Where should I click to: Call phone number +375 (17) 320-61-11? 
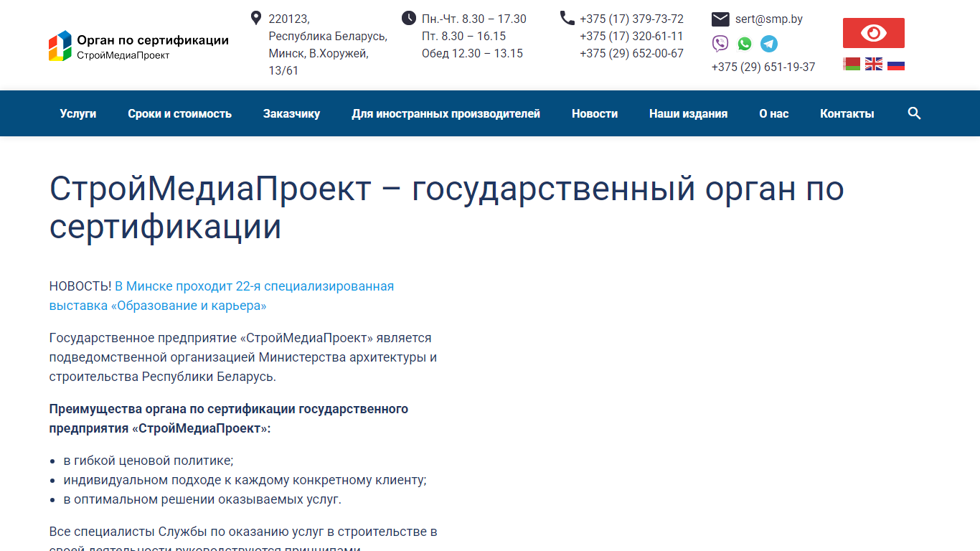[x=632, y=36]
